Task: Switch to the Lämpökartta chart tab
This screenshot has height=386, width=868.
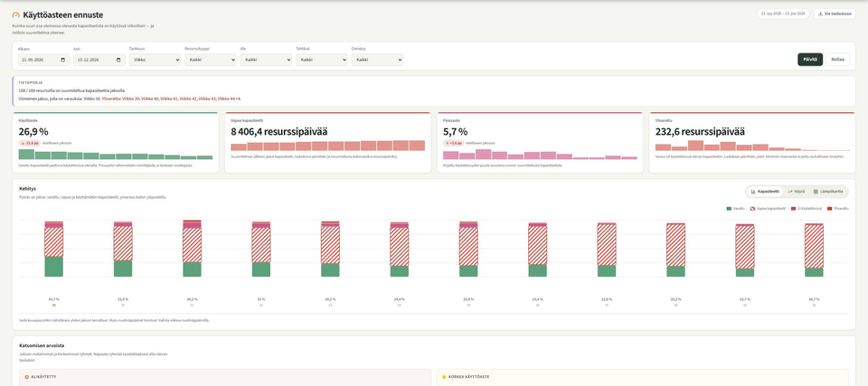Action: click(x=828, y=192)
